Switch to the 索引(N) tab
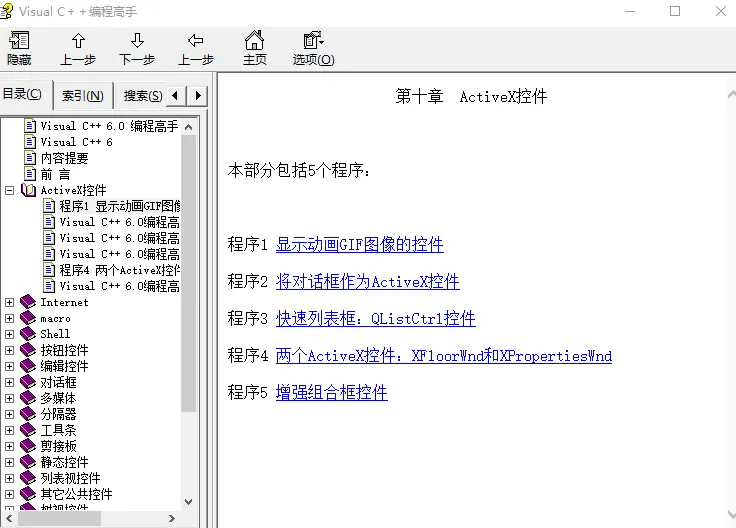736x528 pixels. click(x=82, y=96)
